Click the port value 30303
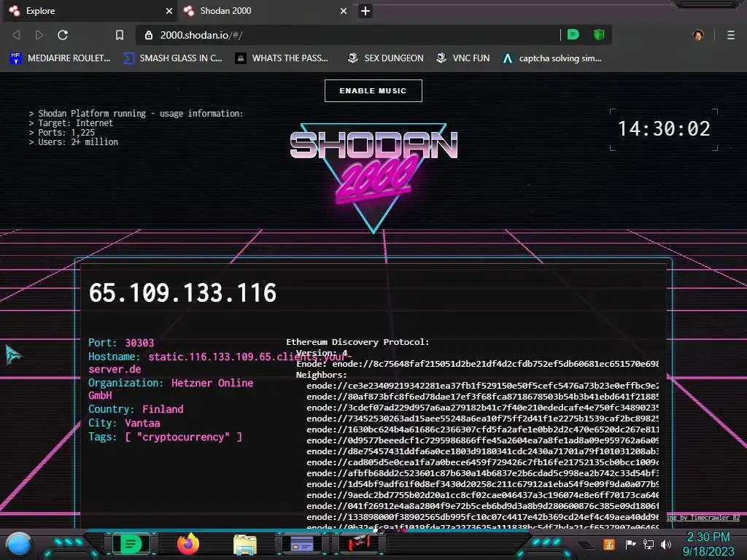This screenshot has width=747, height=560. (x=139, y=343)
